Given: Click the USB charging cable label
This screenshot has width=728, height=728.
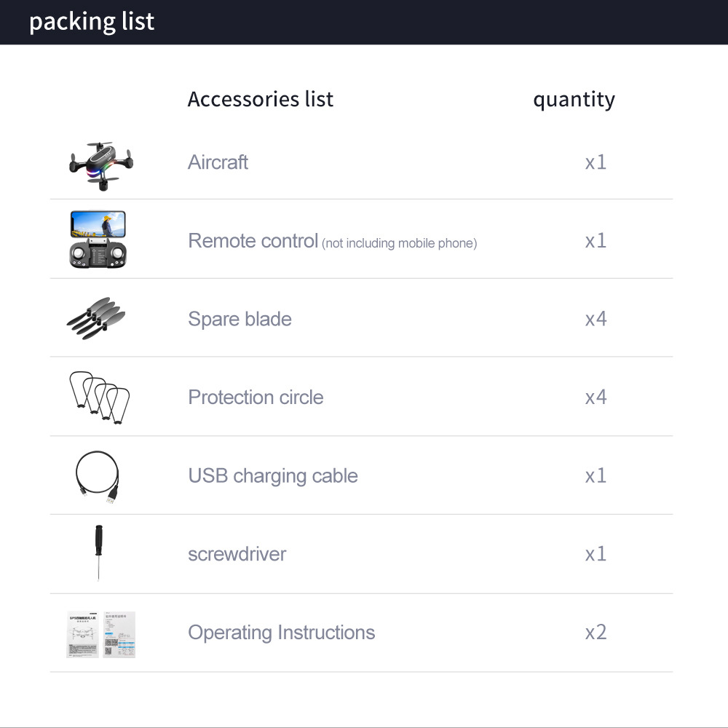Looking at the screenshot, I should point(273,475).
